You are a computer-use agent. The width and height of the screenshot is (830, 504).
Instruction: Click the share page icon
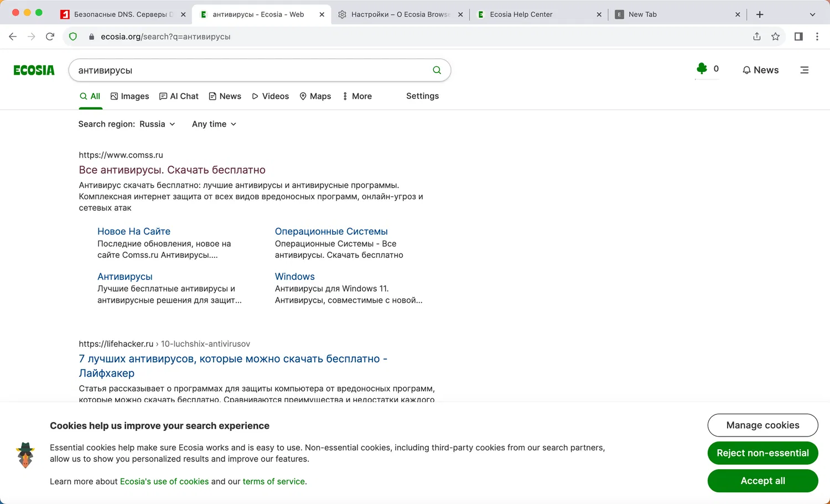756,37
